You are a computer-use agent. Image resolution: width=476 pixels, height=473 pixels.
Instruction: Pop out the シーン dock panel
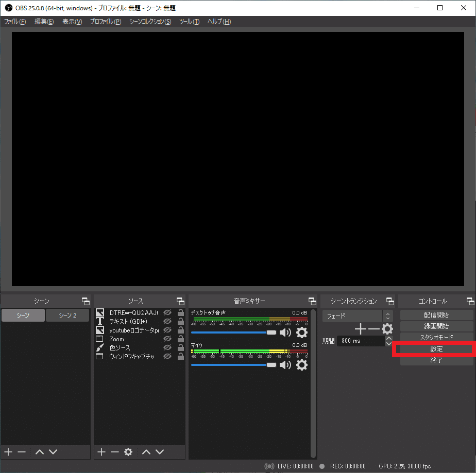pos(86,301)
